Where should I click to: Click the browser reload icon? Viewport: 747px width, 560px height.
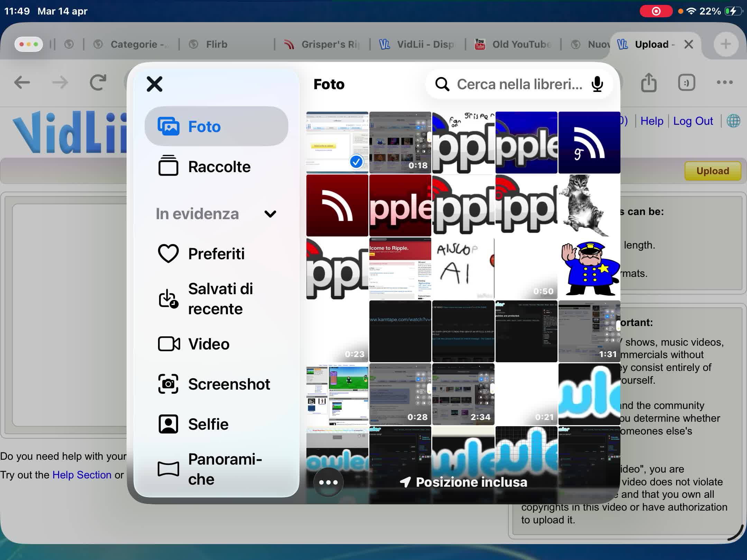click(x=98, y=83)
